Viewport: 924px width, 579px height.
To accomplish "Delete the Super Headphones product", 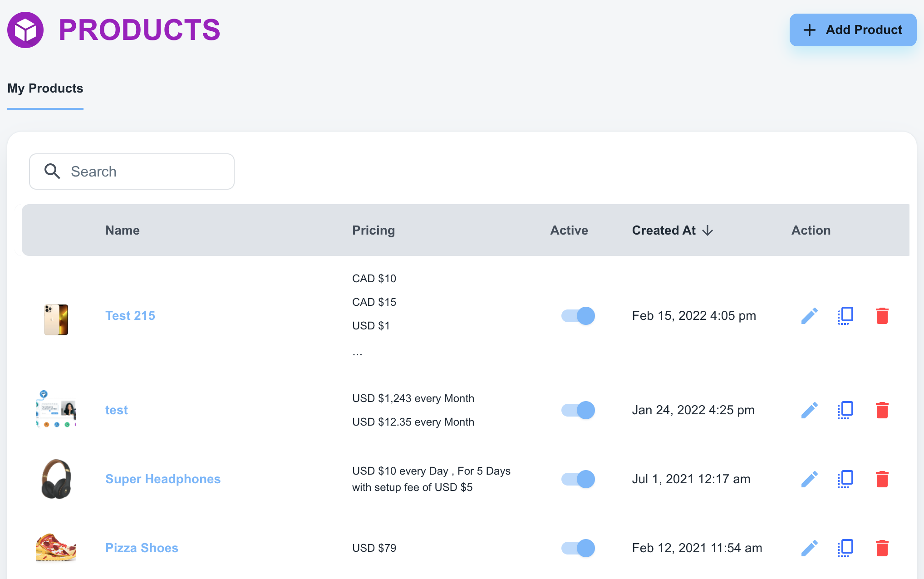I will (882, 479).
